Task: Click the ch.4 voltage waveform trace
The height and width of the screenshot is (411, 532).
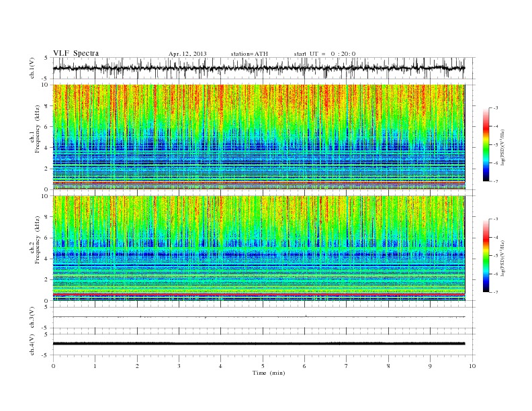Action: (x=259, y=344)
